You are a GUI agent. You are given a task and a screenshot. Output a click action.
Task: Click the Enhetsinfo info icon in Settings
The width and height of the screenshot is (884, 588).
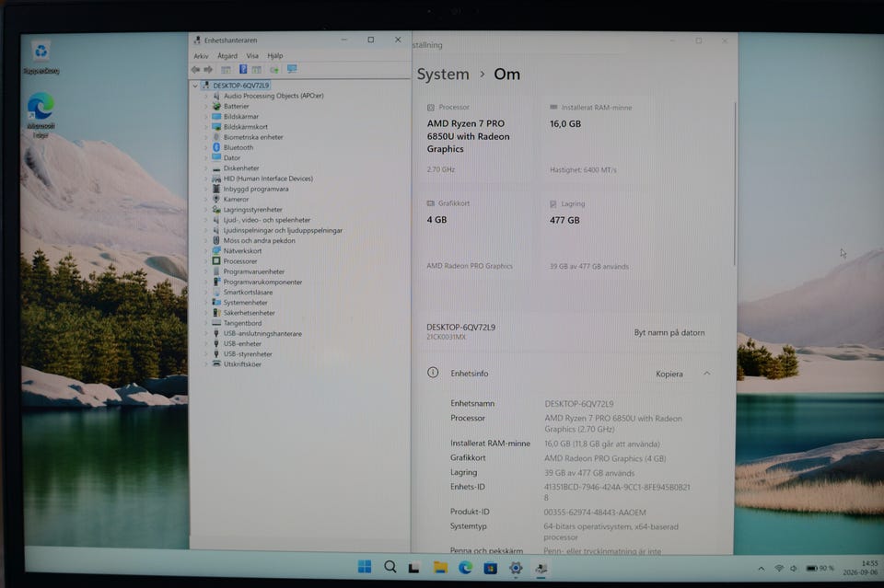click(x=433, y=373)
